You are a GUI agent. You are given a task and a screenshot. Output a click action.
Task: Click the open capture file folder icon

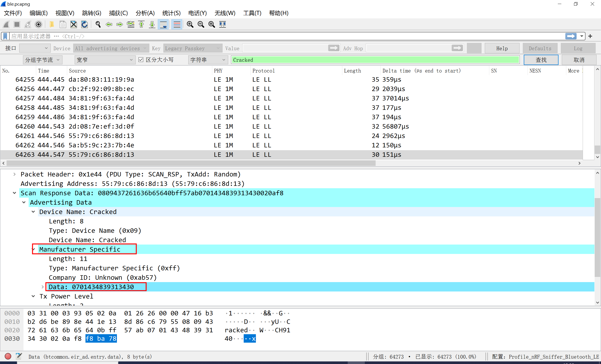point(52,24)
